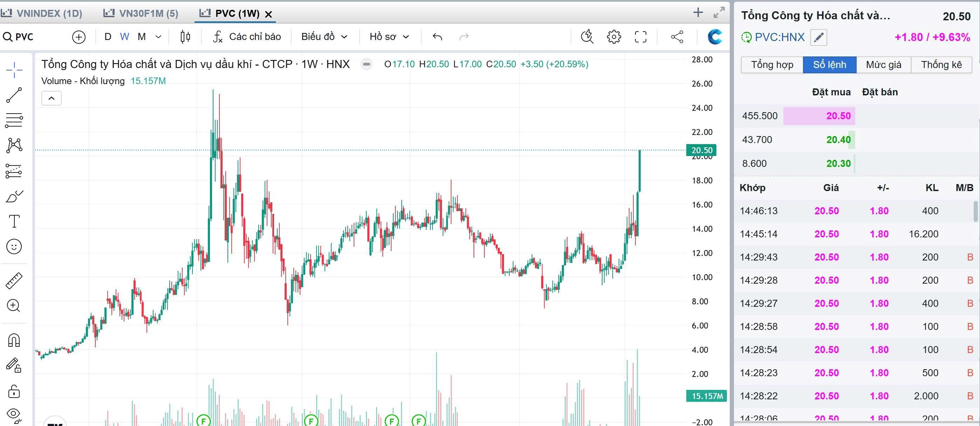This screenshot has width=980, height=426.
Task: Select the Fibonacci retracement tool
Action: point(14,120)
